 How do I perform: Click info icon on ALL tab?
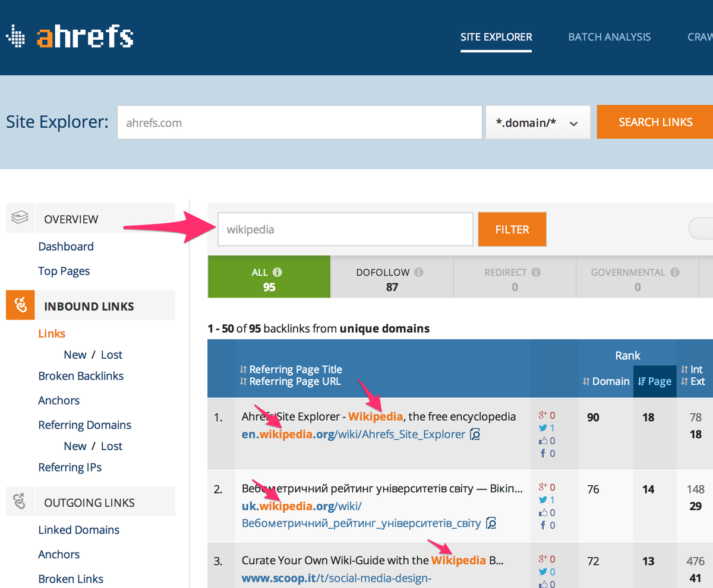tap(277, 272)
